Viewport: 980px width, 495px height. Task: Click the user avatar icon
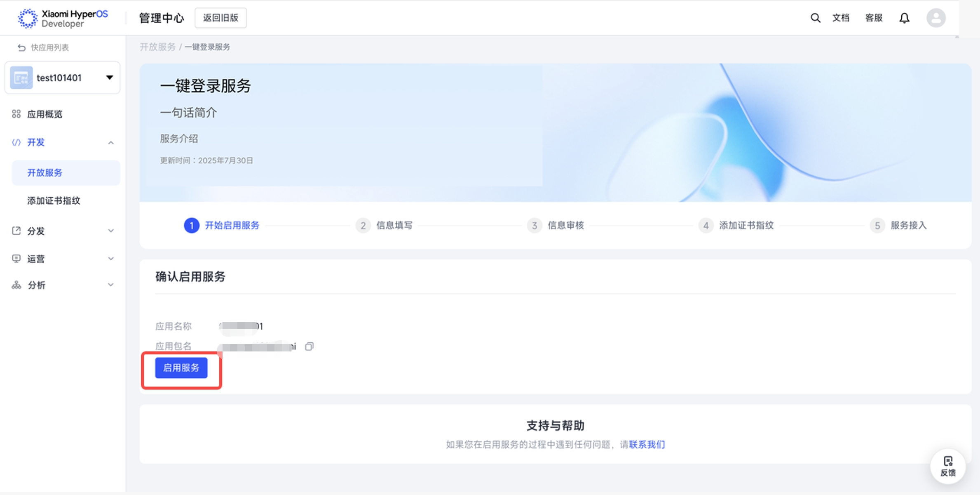(x=936, y=18)
